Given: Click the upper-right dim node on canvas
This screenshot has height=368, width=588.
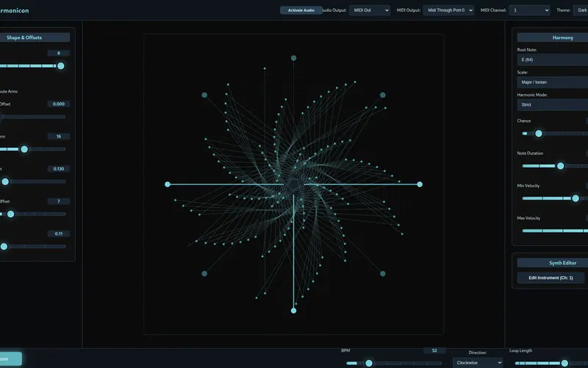Looking at the screenshot, I should coord(382,95).
